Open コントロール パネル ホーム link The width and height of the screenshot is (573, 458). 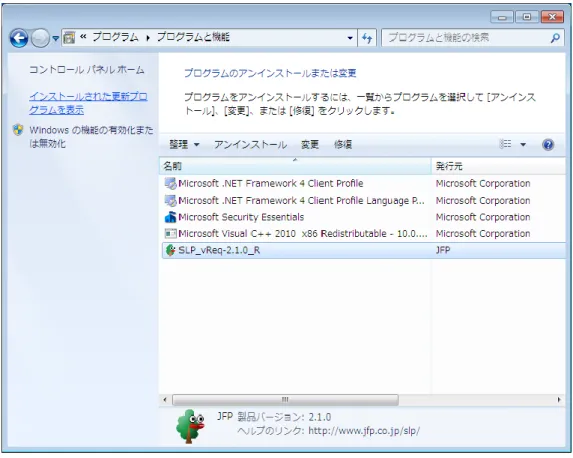(87, 69)
